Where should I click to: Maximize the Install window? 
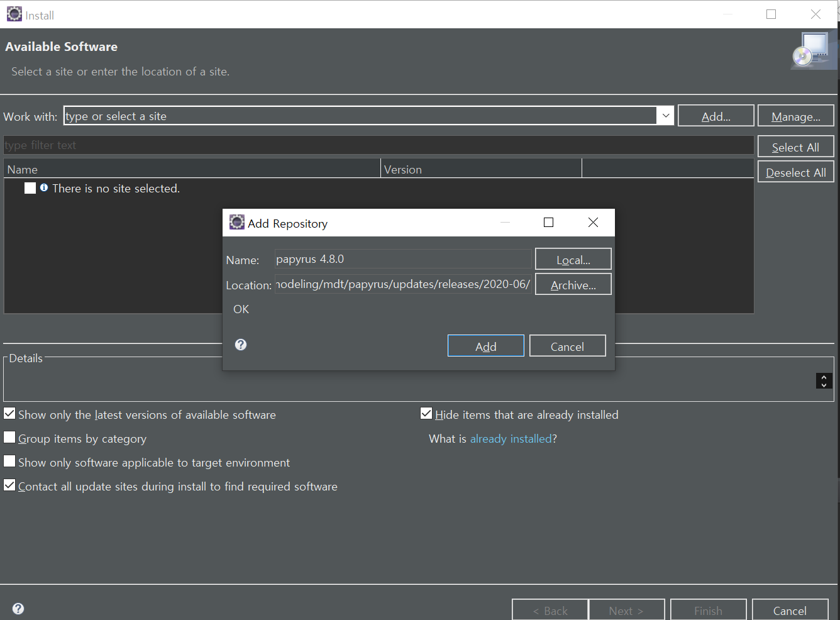(x=771, y=14)
